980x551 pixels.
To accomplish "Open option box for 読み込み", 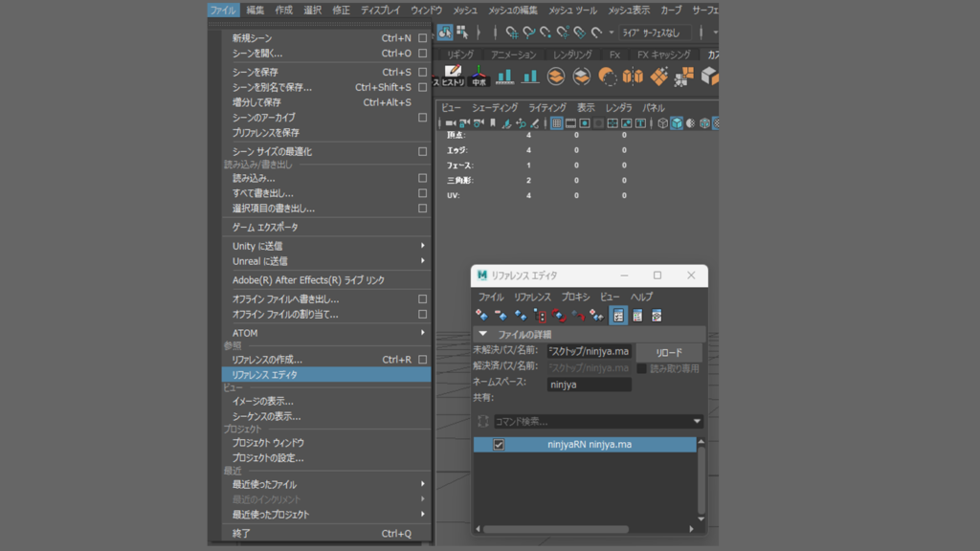I will 422,178.
